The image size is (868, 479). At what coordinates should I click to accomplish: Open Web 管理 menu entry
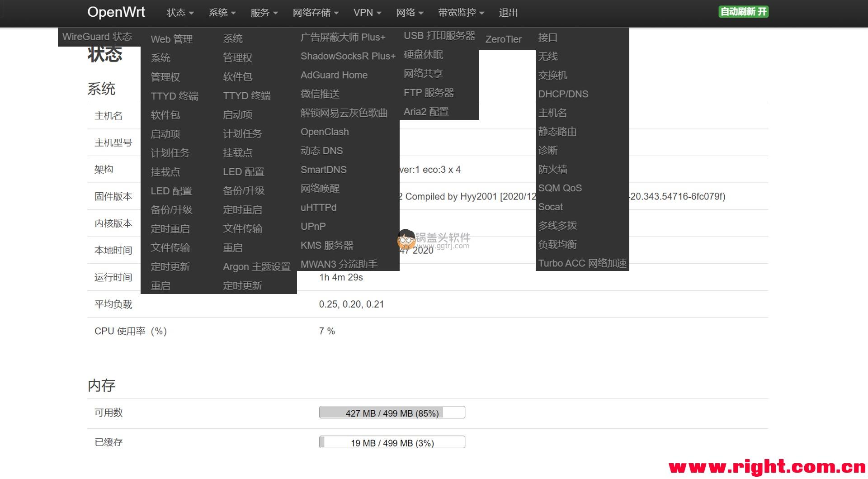[172, 39]
